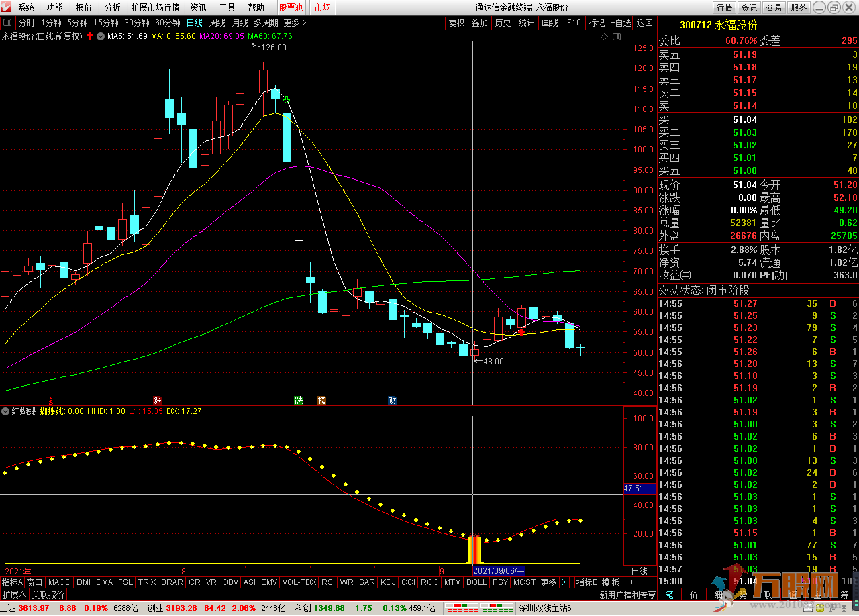Click the 返回 button
Viewport: 859px width, 616px height.
click(645, 23)
